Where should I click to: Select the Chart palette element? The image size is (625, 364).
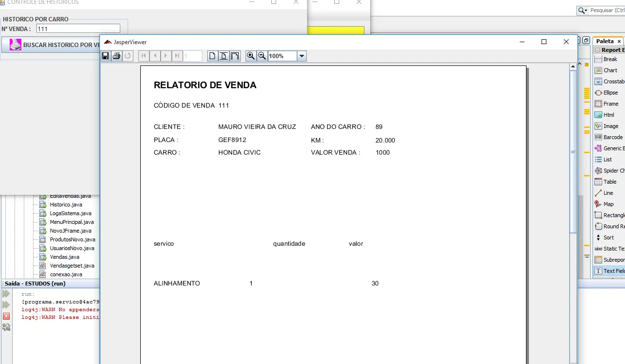tap(610, 70)
